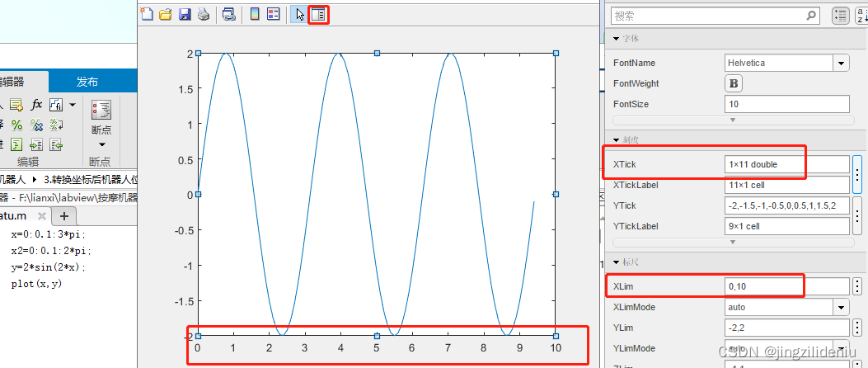Click the link plot icon in the figure toolbar
The width and height of the screenshot is (868, 368).
229,14
